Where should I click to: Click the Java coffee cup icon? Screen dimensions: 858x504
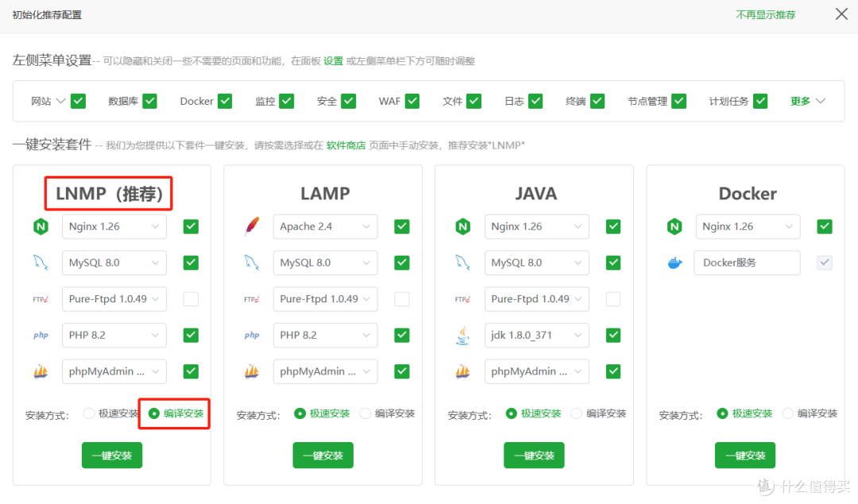[463, 335]
